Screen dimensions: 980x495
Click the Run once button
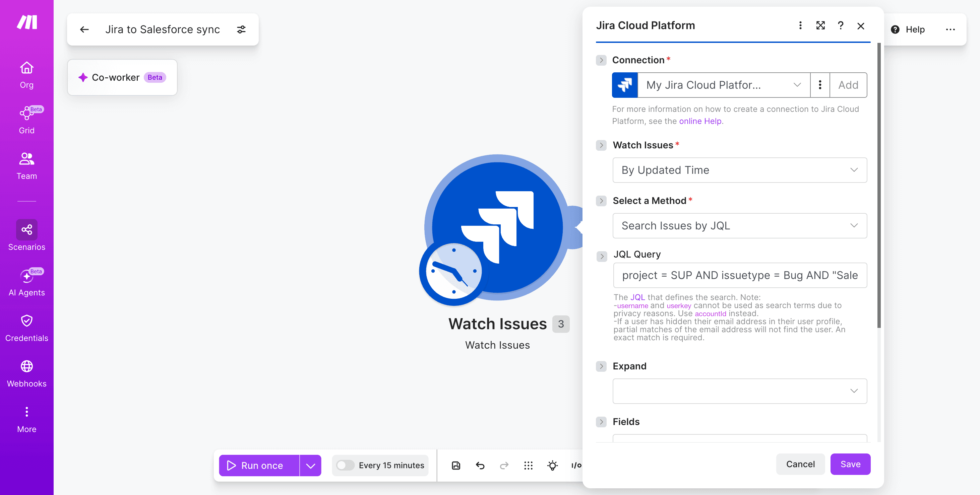(259, 465)
